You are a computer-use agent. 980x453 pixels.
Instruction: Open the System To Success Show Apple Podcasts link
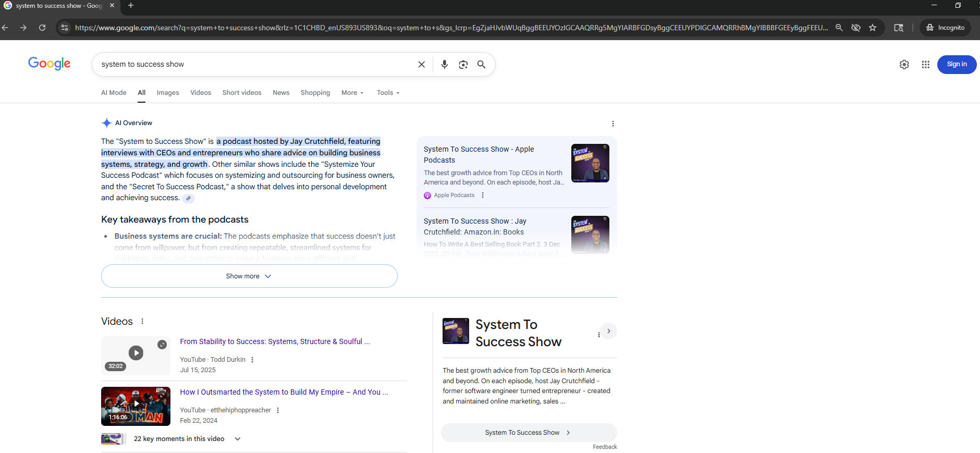click(x=479, y=154)
